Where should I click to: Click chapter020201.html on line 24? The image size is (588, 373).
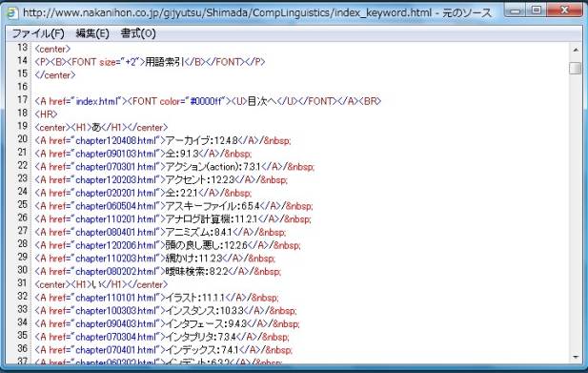tap(115, 193)
